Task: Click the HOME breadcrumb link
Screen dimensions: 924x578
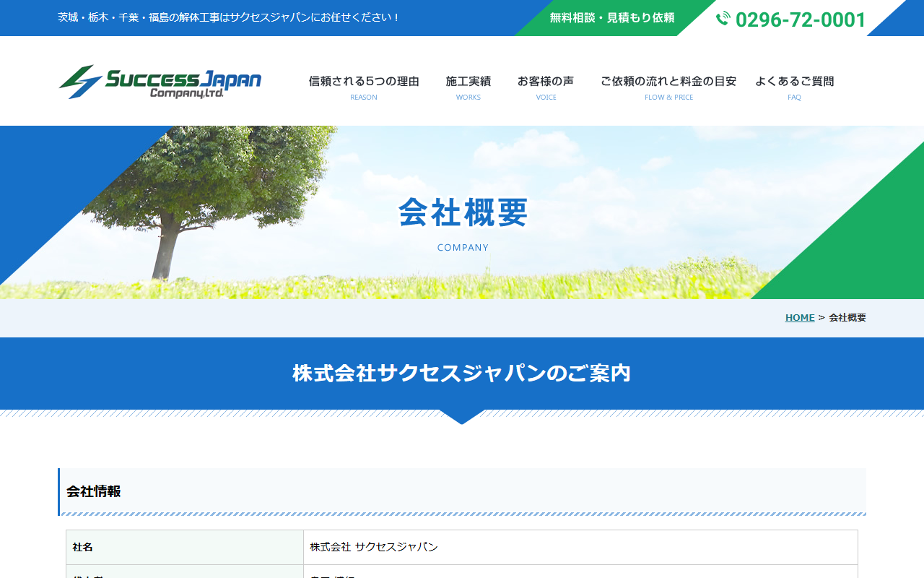Action: [x=800, y=318]
